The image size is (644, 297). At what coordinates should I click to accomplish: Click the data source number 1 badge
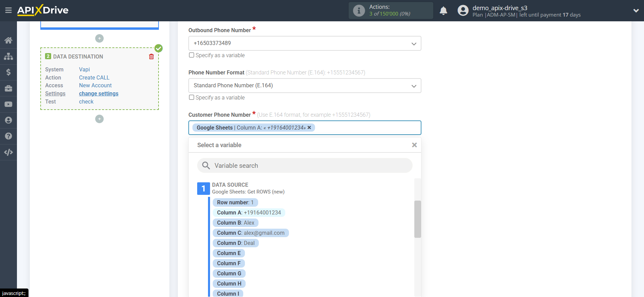click(203, 188)
